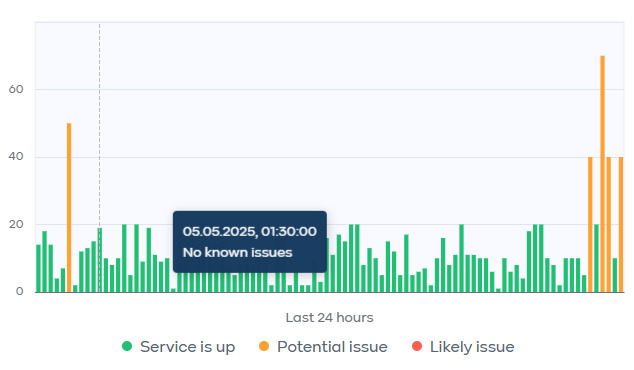Image resolution: width=634 pixels, height=370 pixels.
Task: Click the 0 y-axis label
Action: coord(19,292)
